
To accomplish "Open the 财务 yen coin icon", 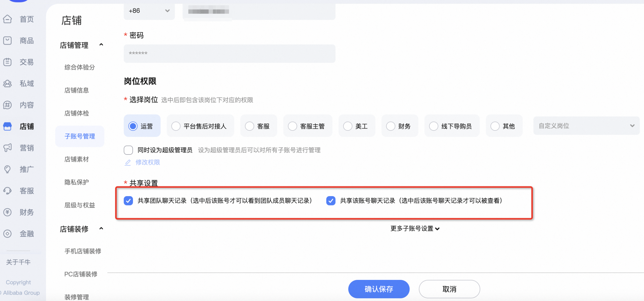I will pos(7,212).
